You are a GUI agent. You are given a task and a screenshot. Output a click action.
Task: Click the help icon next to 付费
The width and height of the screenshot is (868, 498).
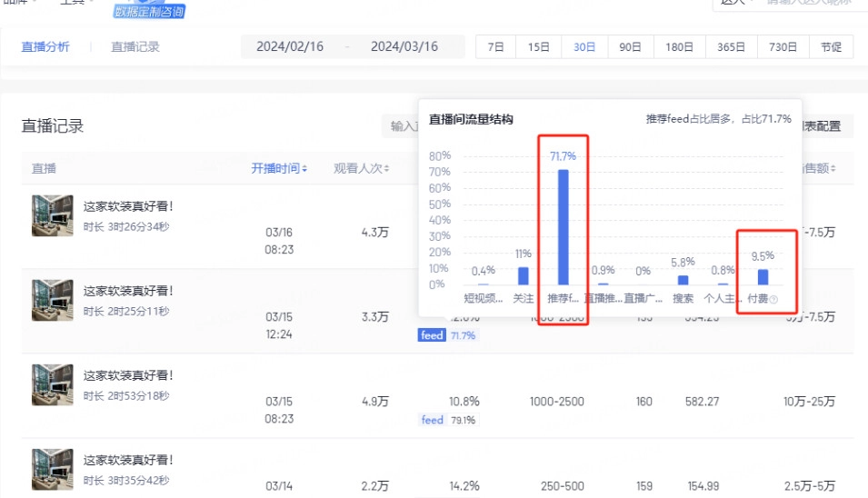(774, 300)
